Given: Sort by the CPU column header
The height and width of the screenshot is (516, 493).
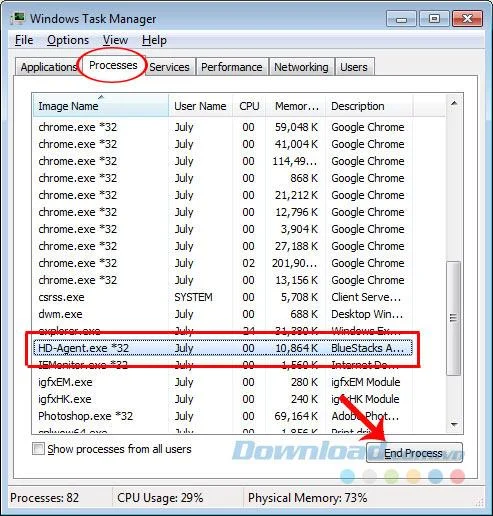Looking at the screenshot, I should coord(249,106).
